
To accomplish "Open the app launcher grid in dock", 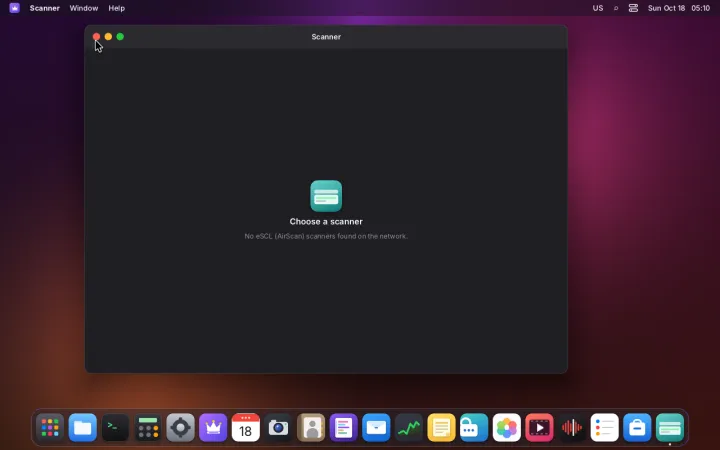I will 50,428.
